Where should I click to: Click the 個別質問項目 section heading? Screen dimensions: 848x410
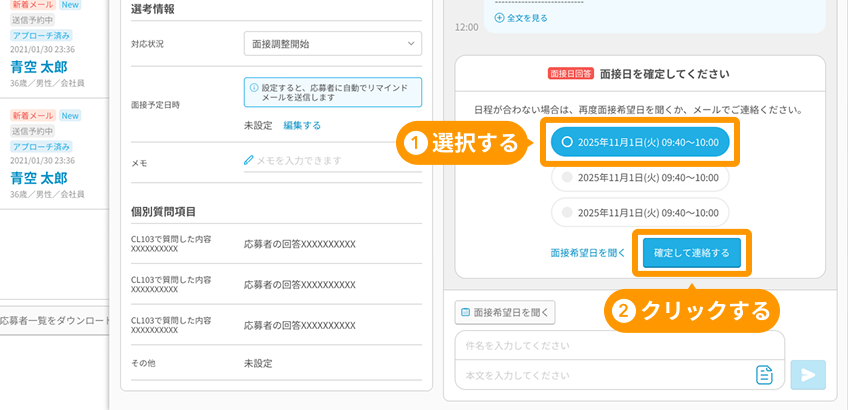[x=163, y=211]
